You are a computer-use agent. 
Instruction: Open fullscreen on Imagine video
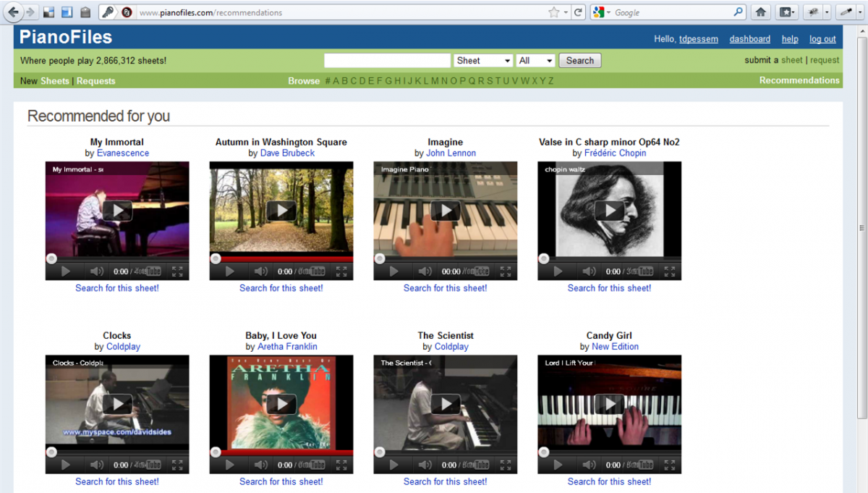click(506, 271)
